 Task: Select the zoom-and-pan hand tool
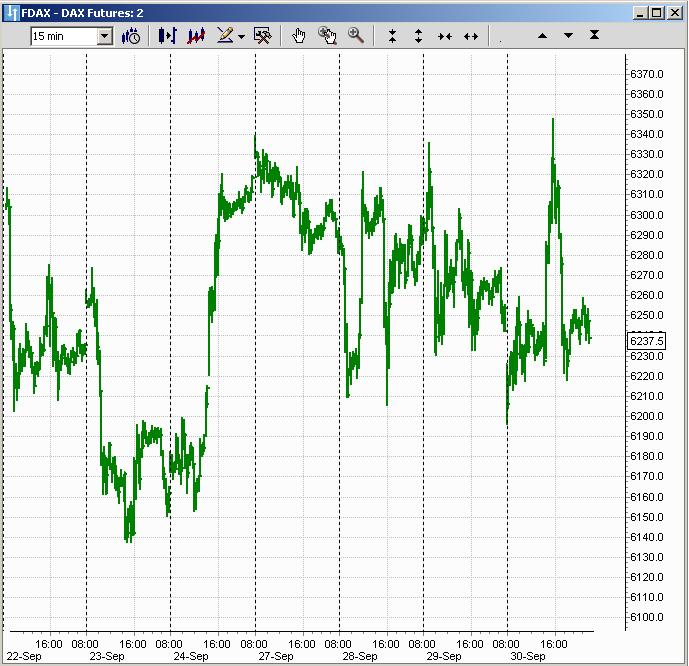(327, 36)
